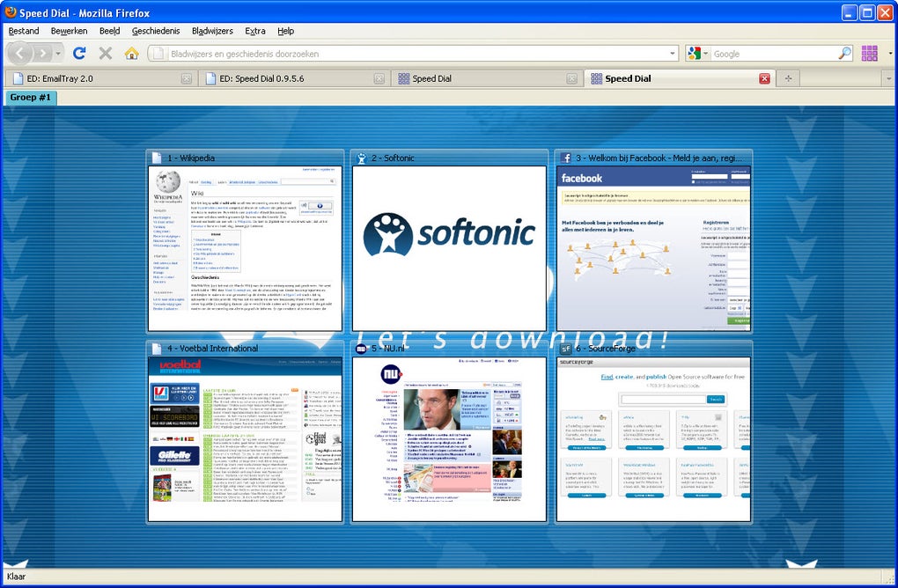Open the Geschiedenis menu

point(156,31)
